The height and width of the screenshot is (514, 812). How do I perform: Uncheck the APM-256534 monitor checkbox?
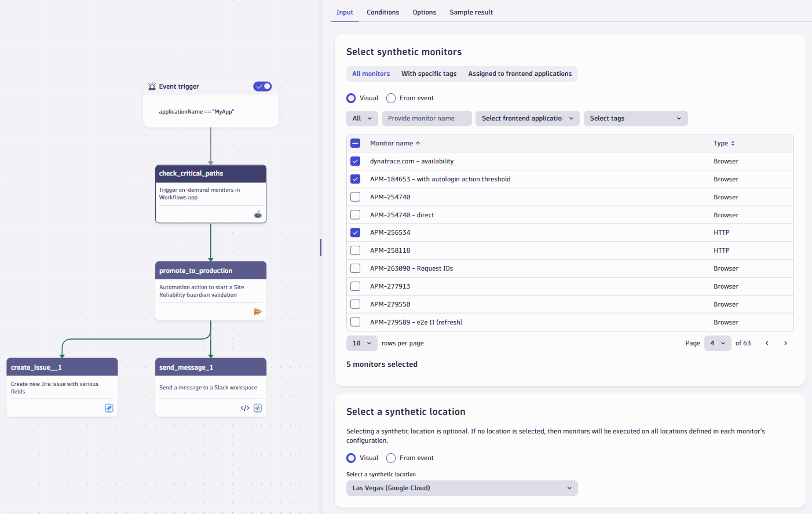pyautogui.click(x=355, y=232)
